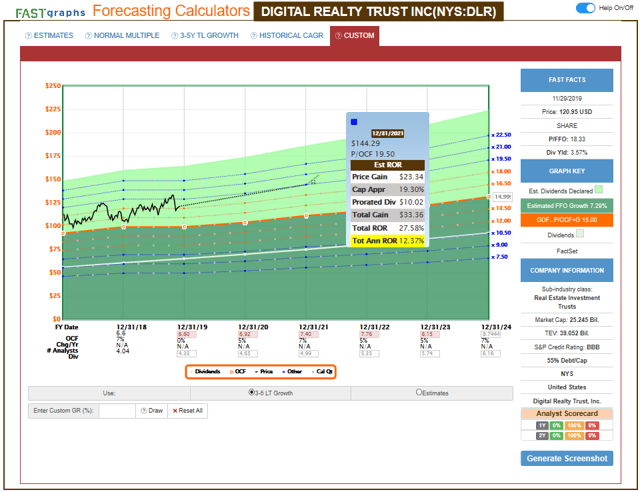Click the 12/31/19 OCF field 6.60

pyautogui.click(x=187, y=334)
